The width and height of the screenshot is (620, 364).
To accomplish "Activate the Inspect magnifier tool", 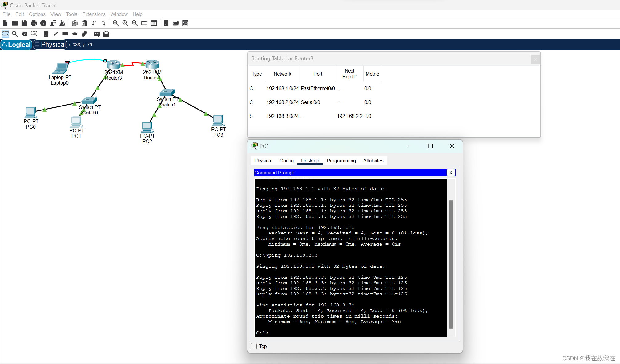I will (15, 34).
